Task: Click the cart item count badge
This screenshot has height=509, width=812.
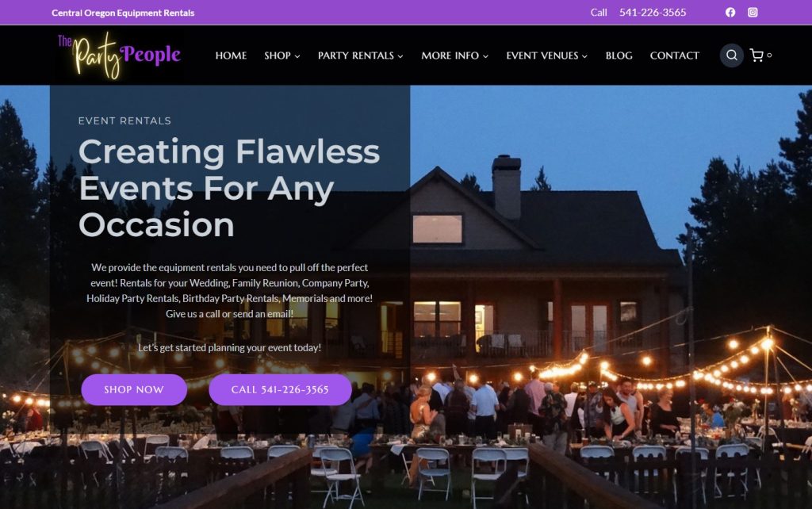Action: pos(769,55)
